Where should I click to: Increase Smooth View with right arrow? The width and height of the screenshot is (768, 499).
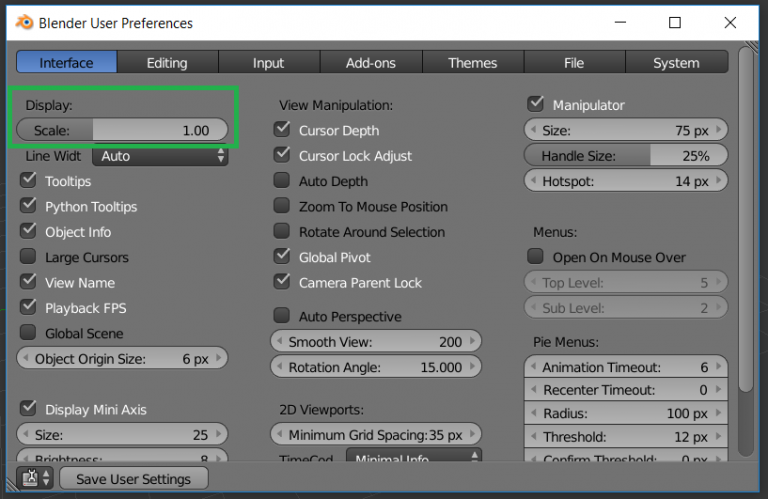[473, 341]
